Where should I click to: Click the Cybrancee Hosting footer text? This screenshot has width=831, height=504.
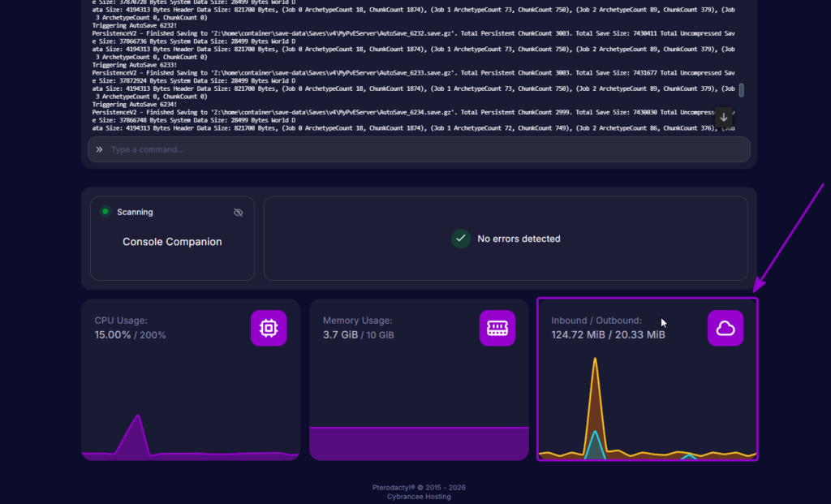point(419,497)
